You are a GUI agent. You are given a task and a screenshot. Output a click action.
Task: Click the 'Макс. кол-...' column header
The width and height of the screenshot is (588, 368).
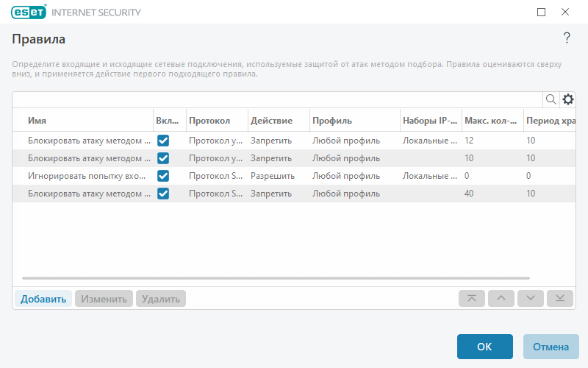click(490, 121)
